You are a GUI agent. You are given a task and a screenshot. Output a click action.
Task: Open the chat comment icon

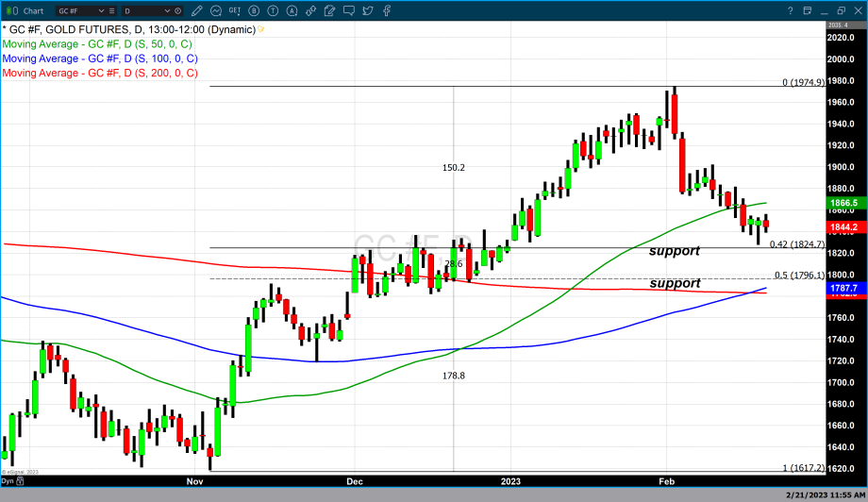(x=349, y=10)
